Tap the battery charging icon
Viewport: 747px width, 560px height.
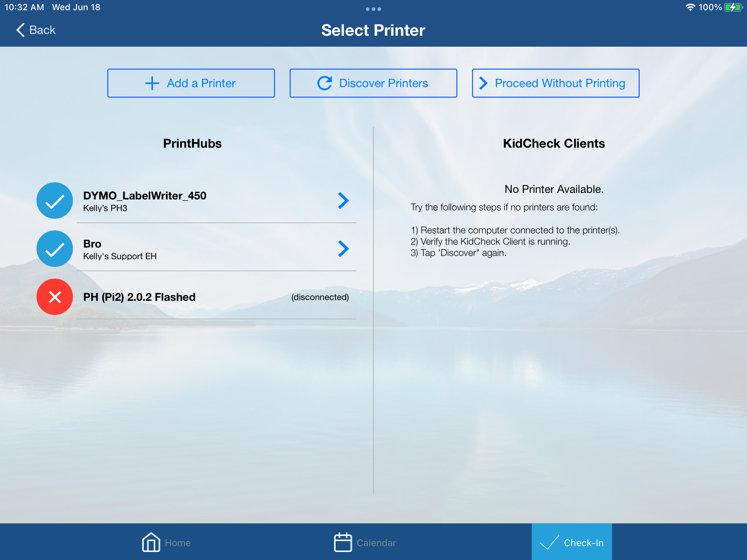tap(734, 7)
